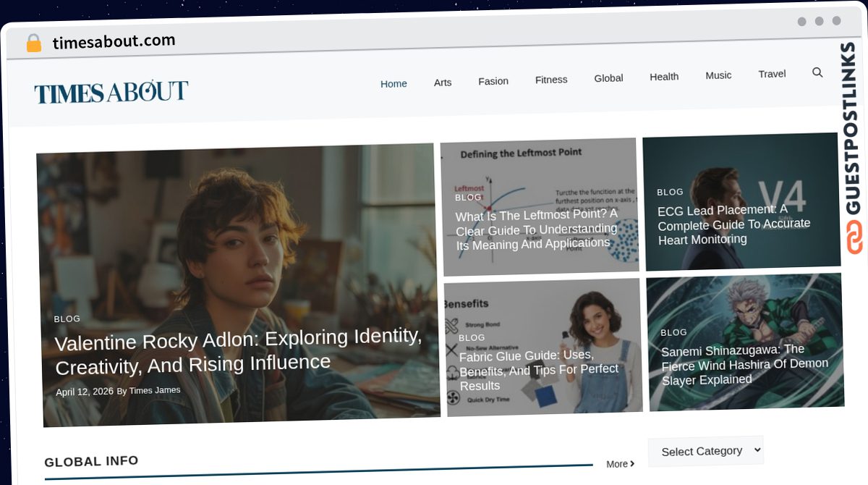Open the Home menu item
This screenshot has height=485, width=868.
(393, 84)
